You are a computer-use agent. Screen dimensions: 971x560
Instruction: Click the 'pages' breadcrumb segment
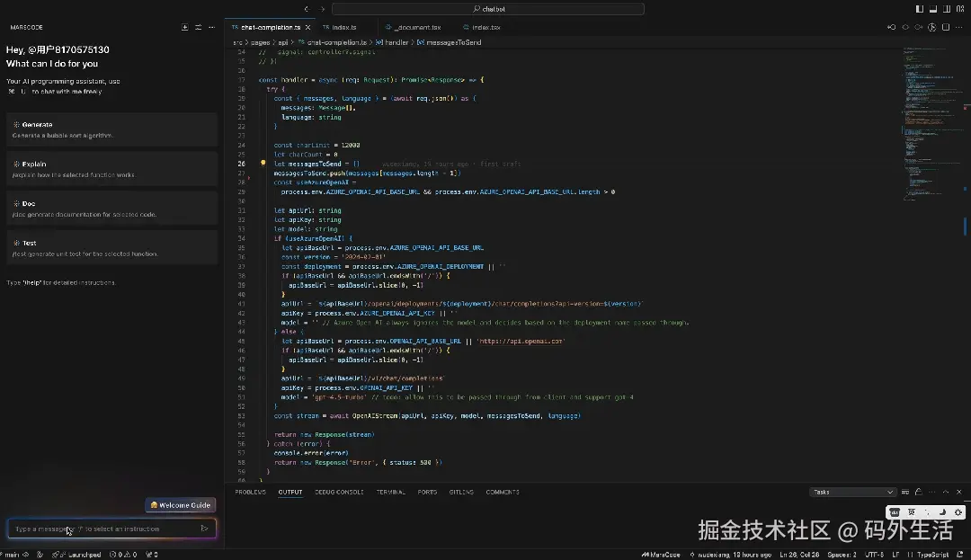tap(260, 42)
